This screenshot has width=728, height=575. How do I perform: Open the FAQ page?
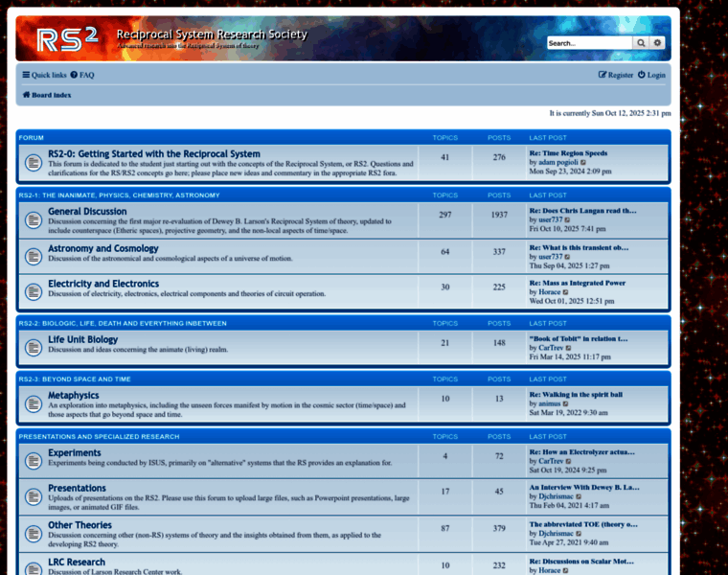82,75
